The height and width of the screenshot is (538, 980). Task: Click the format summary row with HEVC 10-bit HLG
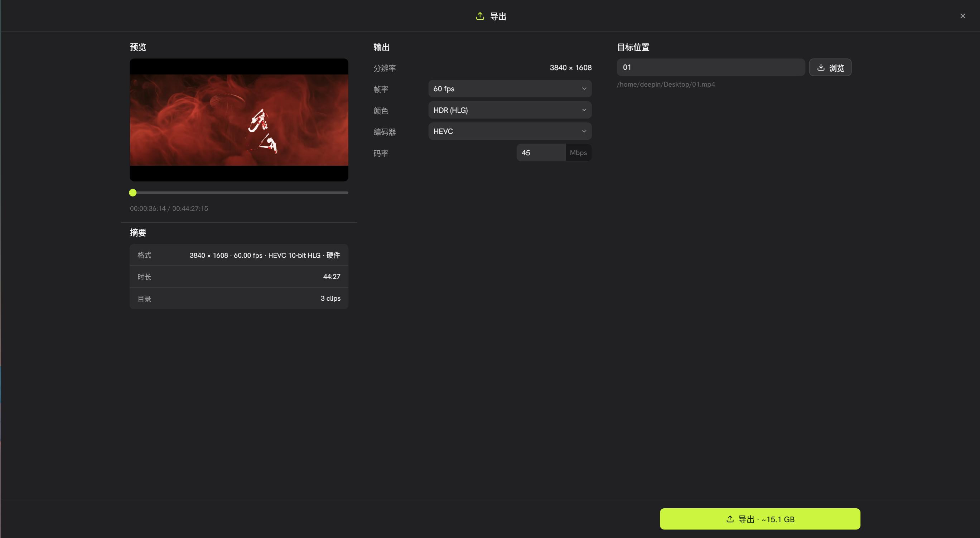click(239, 255)
